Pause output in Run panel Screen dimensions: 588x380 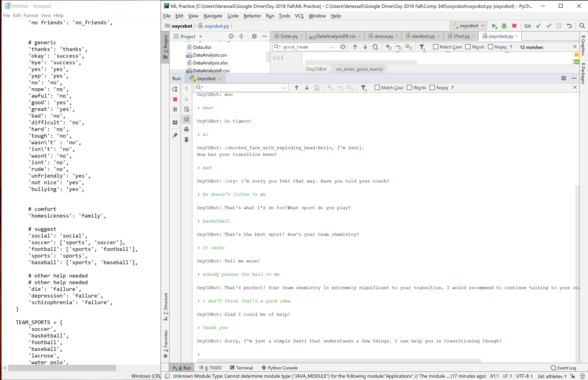point(175,109)
